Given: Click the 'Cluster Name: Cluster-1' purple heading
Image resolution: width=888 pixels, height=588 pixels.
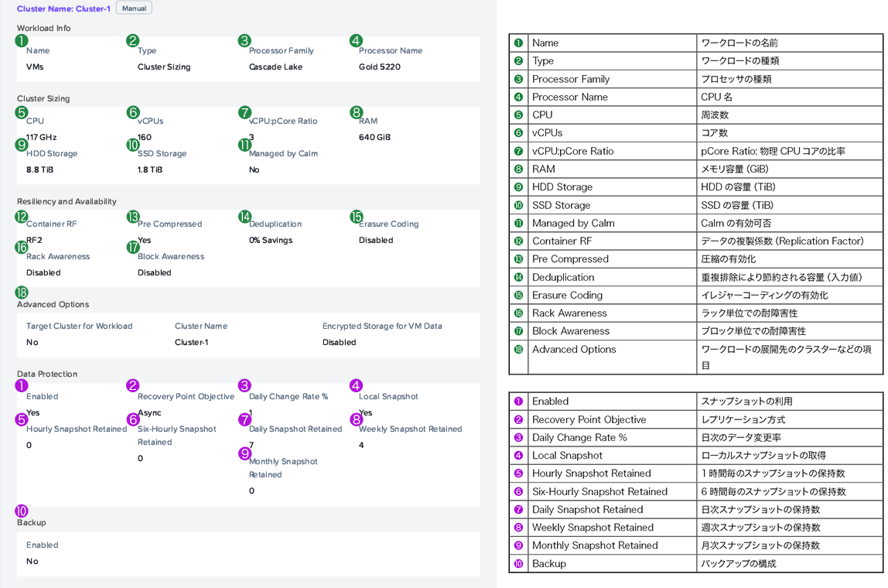Looking at the screenshot, I should pyautogui.click(x=63, y=9).
